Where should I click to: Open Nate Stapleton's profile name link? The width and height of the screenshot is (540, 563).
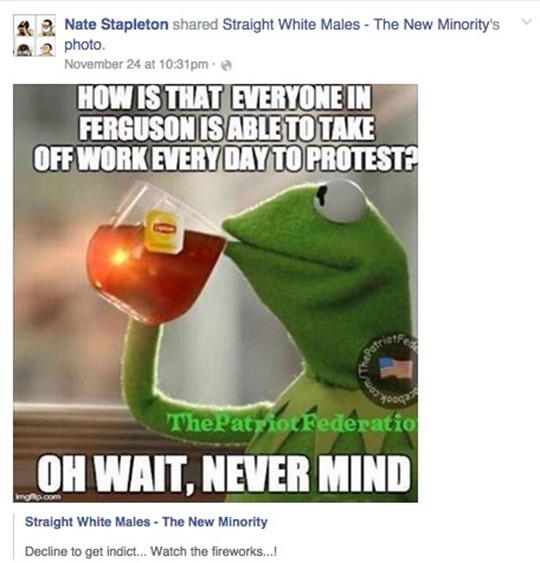click(x=116, y=24)
